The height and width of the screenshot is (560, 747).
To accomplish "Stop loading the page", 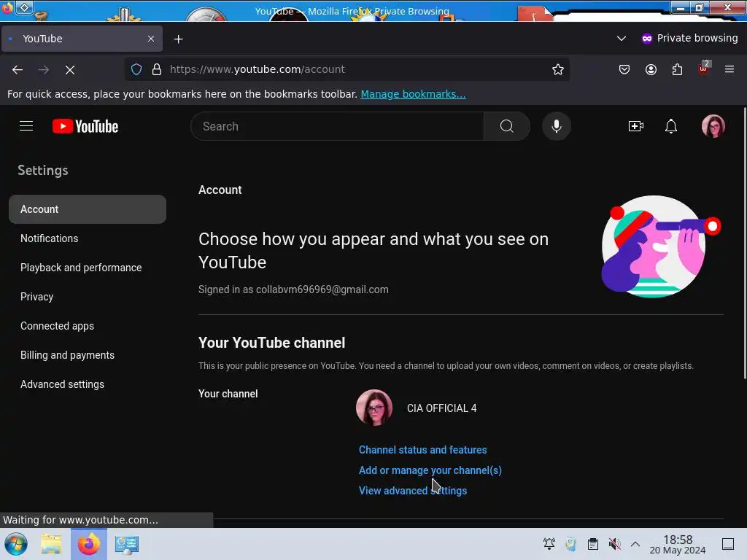I will [x=70, y=69].
